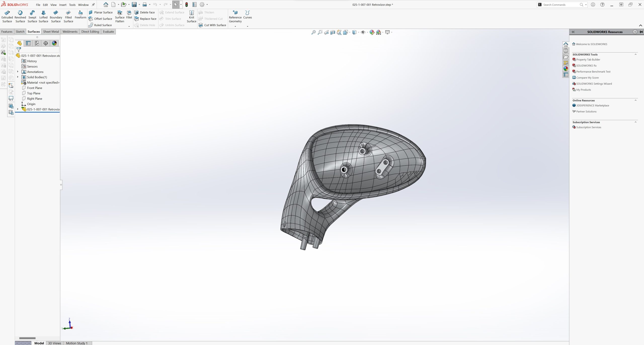Image resolution: width=644 pixels, height=345 pixels.
Task: Click the 3DEXPERIENCE Marketplace link
Action: click(x=592, y=106)
